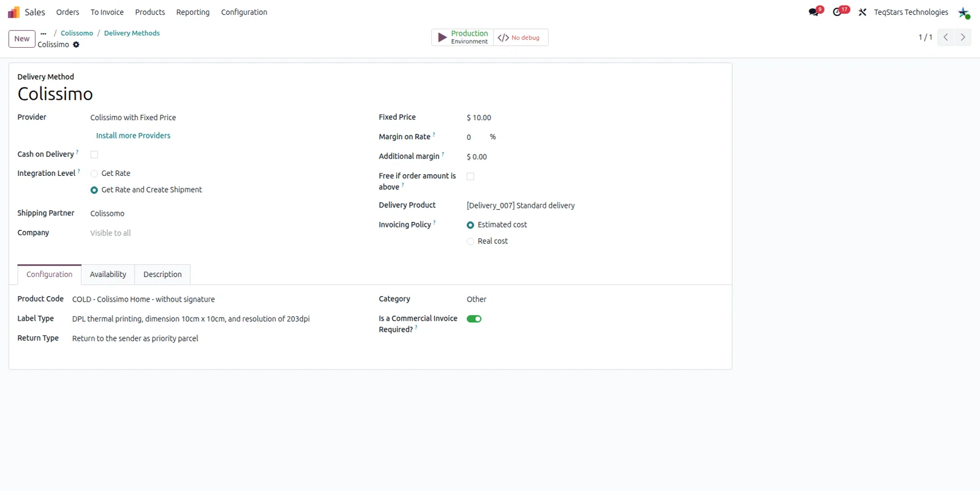Viewport: 980px width, 491px height.
Task: Show help tooltip for Margin on Rate
Action: coord(434,134)
